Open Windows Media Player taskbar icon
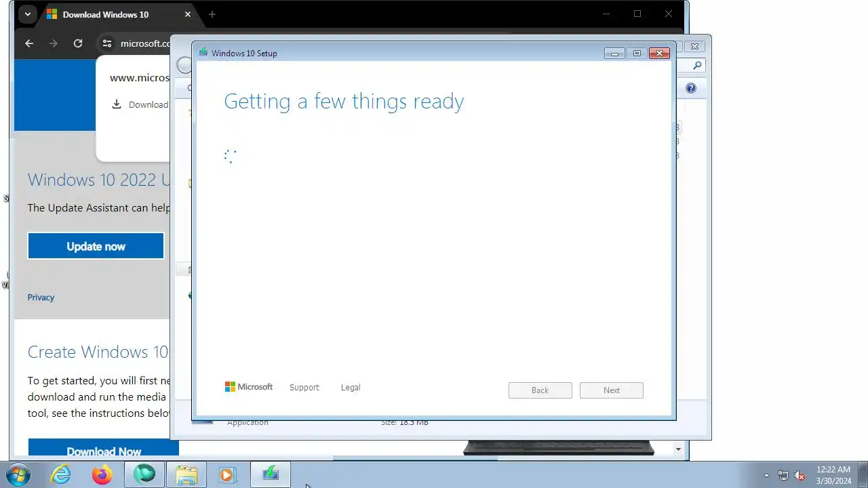This screenshot has height=488, width=868. coord(227,474)
